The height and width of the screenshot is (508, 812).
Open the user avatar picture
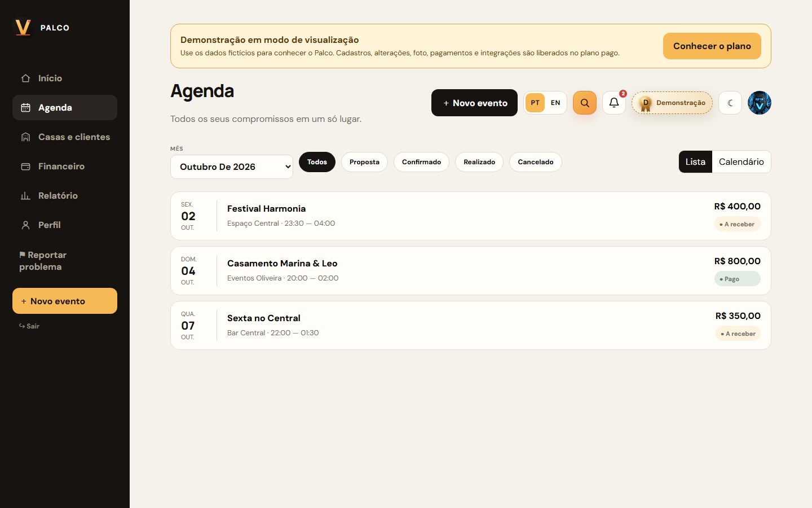pyautogui.click(x=760, y=103)
